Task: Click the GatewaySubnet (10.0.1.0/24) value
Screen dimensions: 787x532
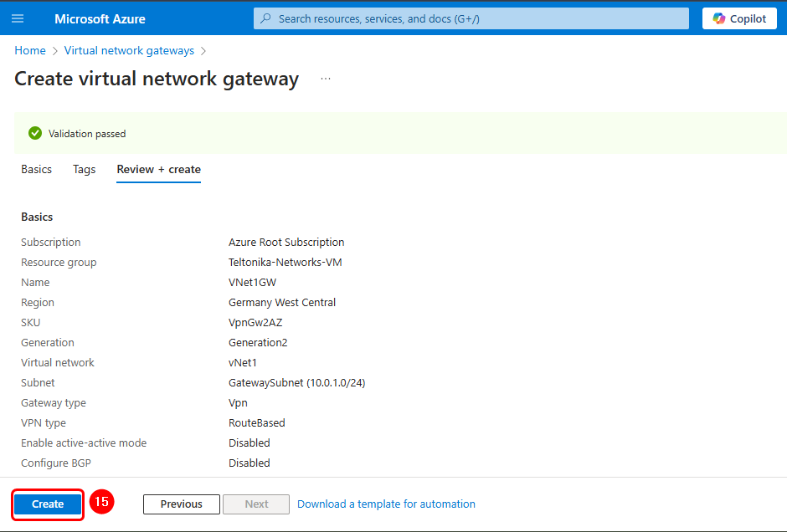Action: point(296,383)
